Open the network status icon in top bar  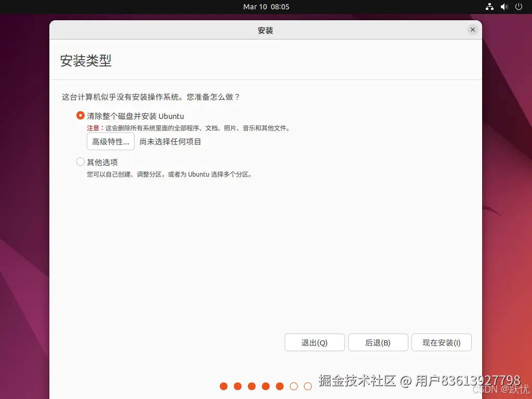pyautogui.click(x=489, y=7)
